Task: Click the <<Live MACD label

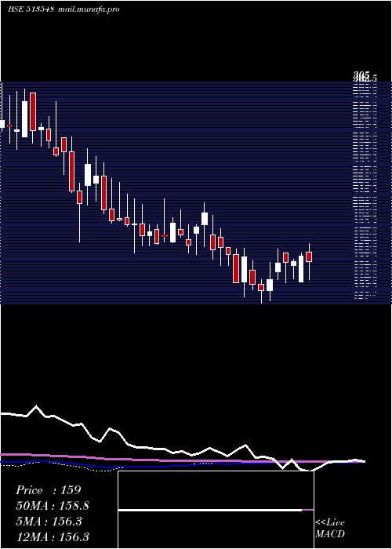Action: coord(330,528)
